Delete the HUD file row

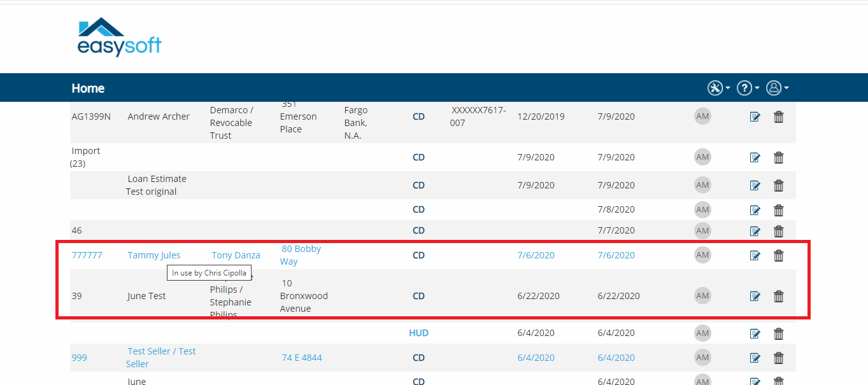pos(778,333)
